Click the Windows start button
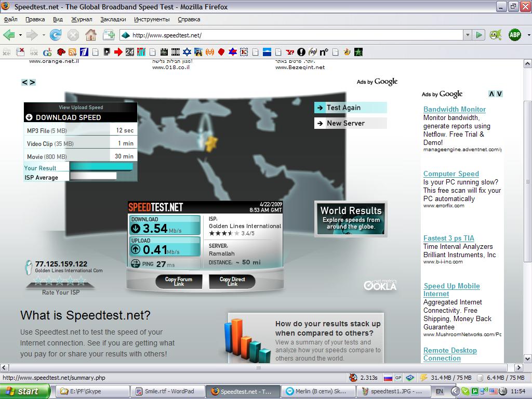The width and height of the screenshot is (532, 399). 24,392
